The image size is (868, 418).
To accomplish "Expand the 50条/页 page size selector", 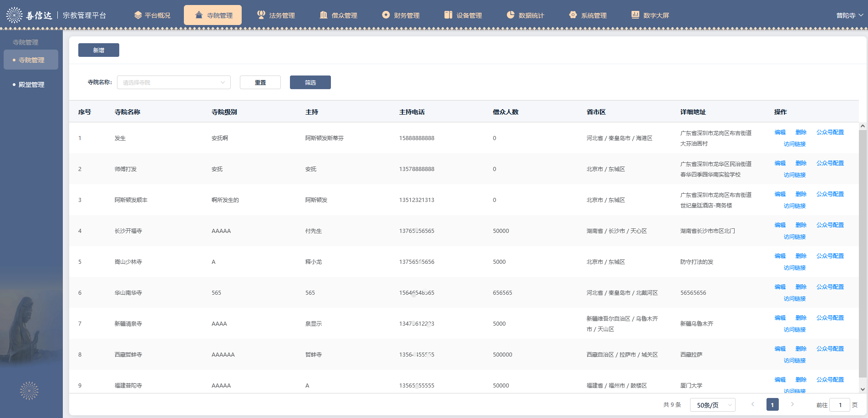I will [712, 405].
